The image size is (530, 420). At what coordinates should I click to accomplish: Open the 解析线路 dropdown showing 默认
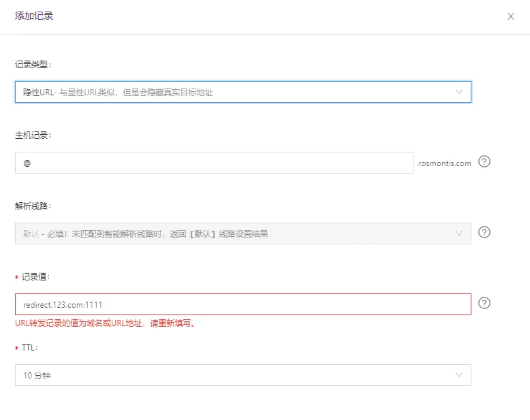tap(243, 233)
